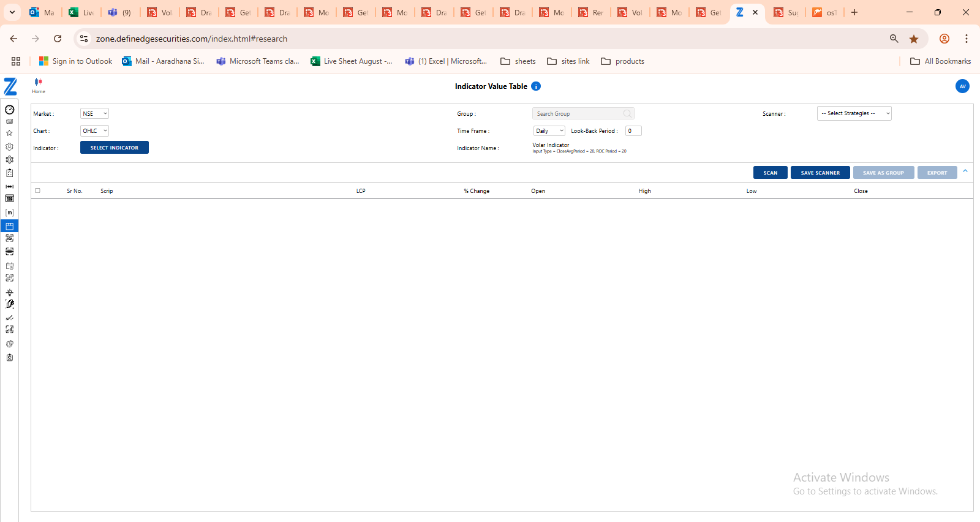
Task: Open the apps grid in bookmarks bar
Action: pos(16,61)
